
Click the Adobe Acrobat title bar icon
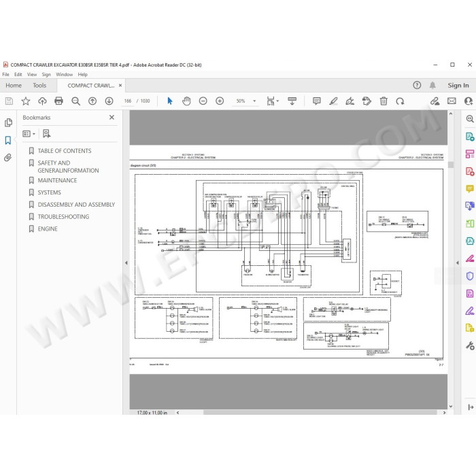(x=5, y=65)
